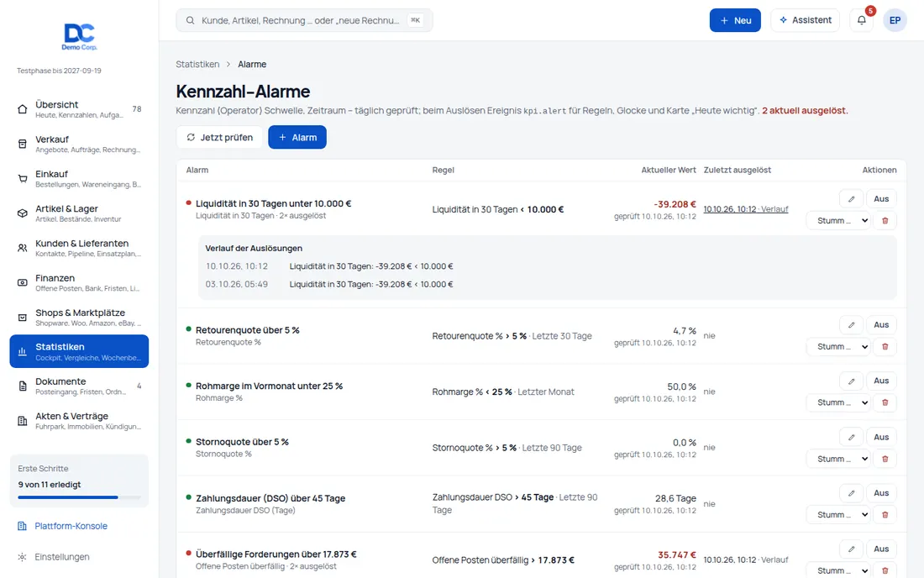Click the Kunden & Lieferanten people icon
Viewport: 924px width, 578px height.
23,248
